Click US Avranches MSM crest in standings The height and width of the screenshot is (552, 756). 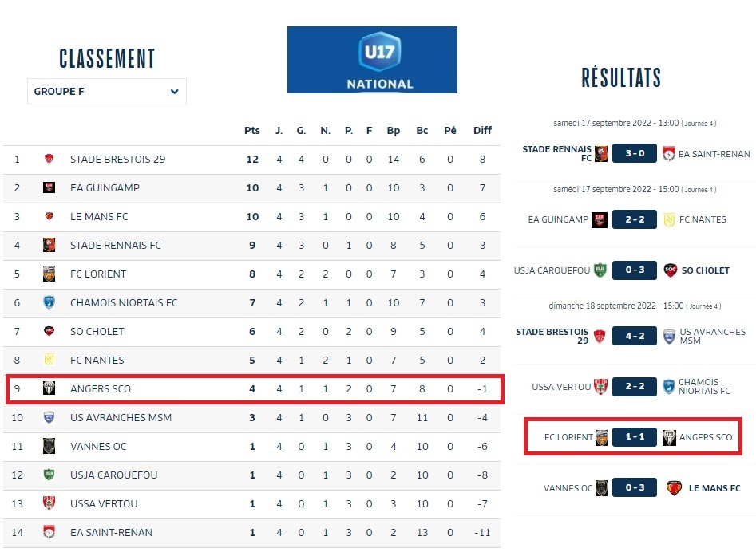49,418
